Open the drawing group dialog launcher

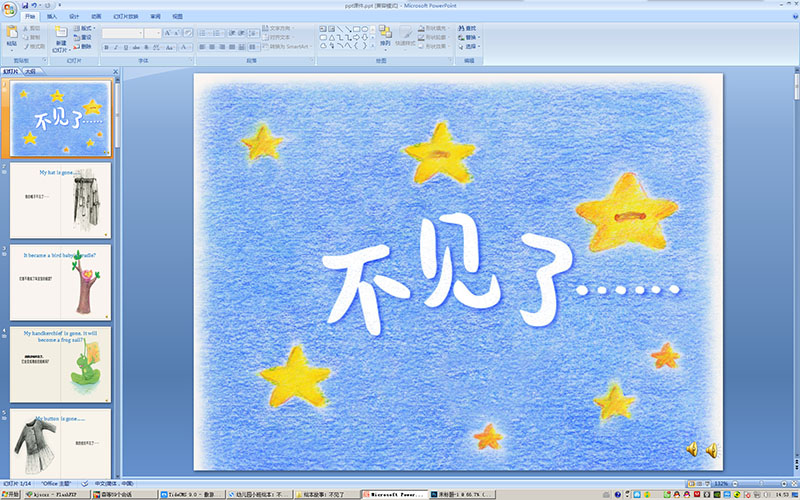pos(450,60)
